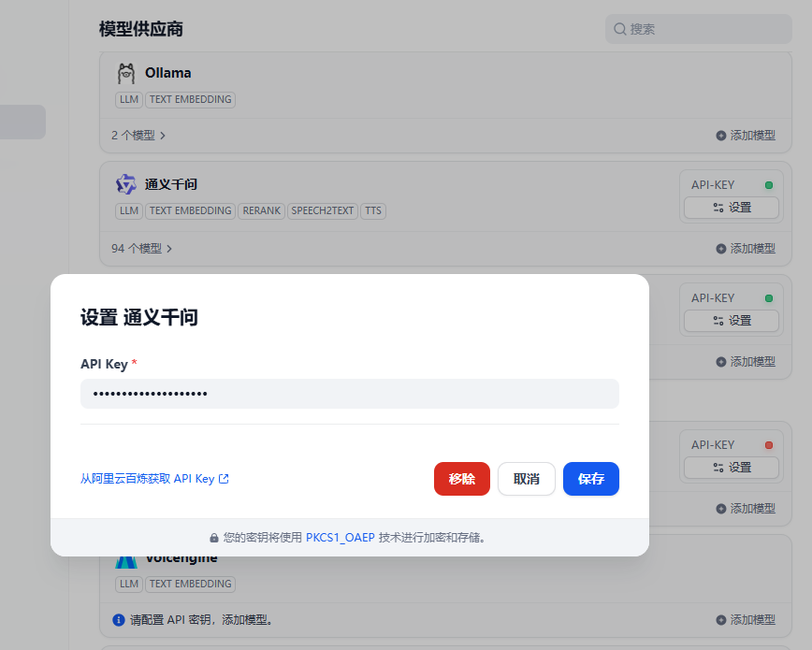
Task: Click the 通义千问 provider logo icon
Action: pos(126,184)
